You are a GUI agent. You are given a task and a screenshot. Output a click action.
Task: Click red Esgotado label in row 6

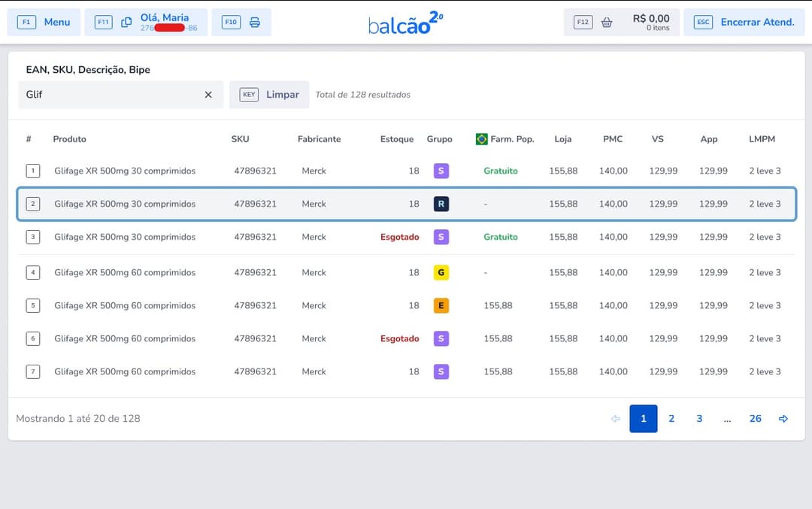pyautogui.click(x=400, y=338)
